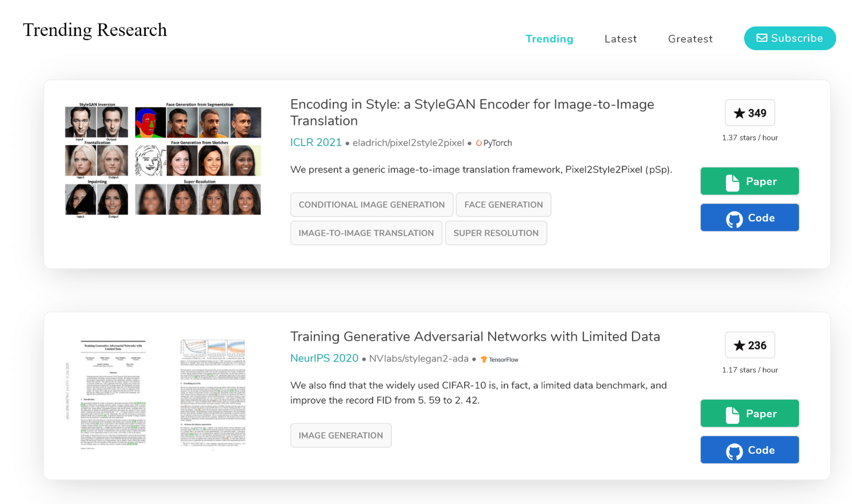Click the star icon showing 236 stars
This screenshot has height=504, width=852.
[x=739, y=345]
